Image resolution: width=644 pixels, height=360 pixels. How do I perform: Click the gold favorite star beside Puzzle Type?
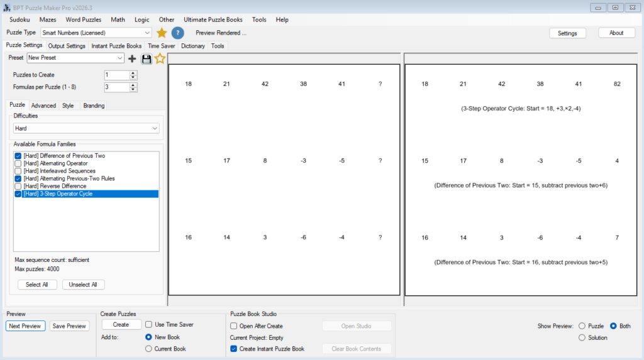click(162, 33)
